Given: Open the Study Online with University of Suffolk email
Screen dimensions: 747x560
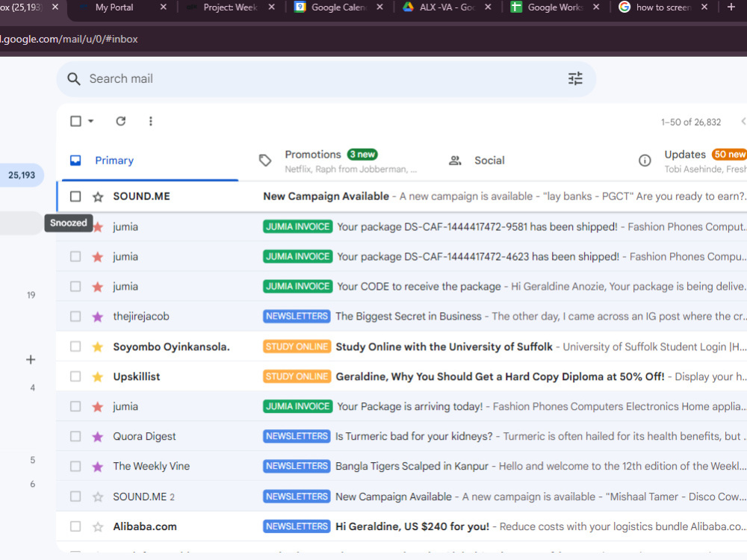Looking at the screenshot, I should [x=402, y=346].
